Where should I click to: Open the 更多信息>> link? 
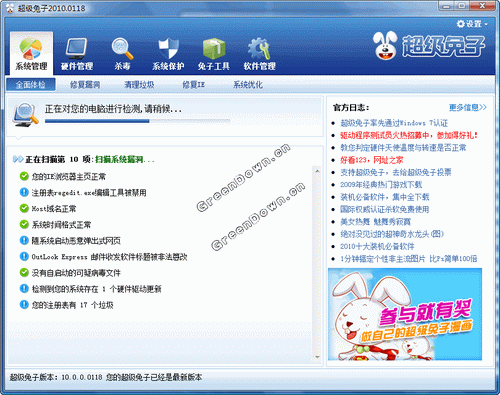click(x=468, y=107)
